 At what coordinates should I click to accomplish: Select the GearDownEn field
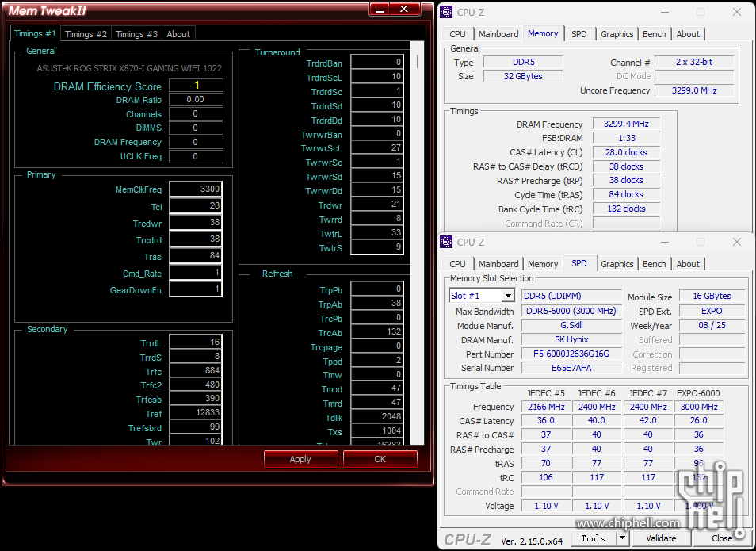coord(196,289)
